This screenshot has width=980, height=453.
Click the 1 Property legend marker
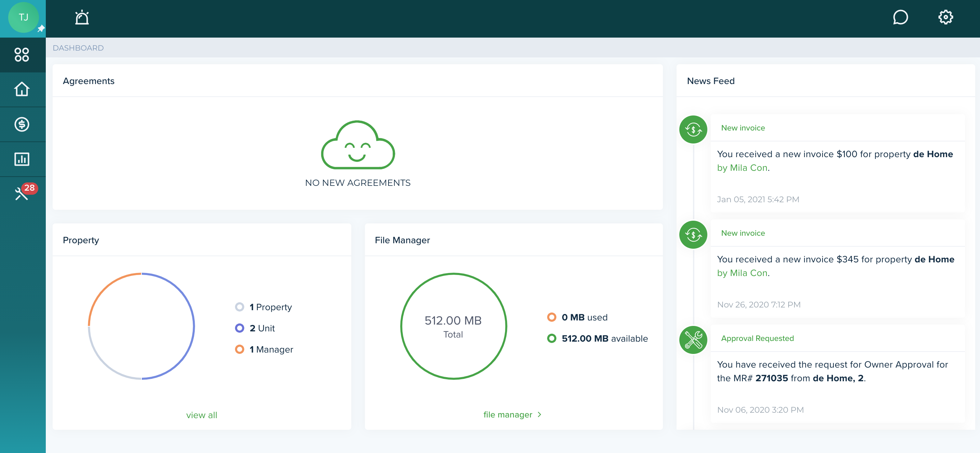[239, 307]
